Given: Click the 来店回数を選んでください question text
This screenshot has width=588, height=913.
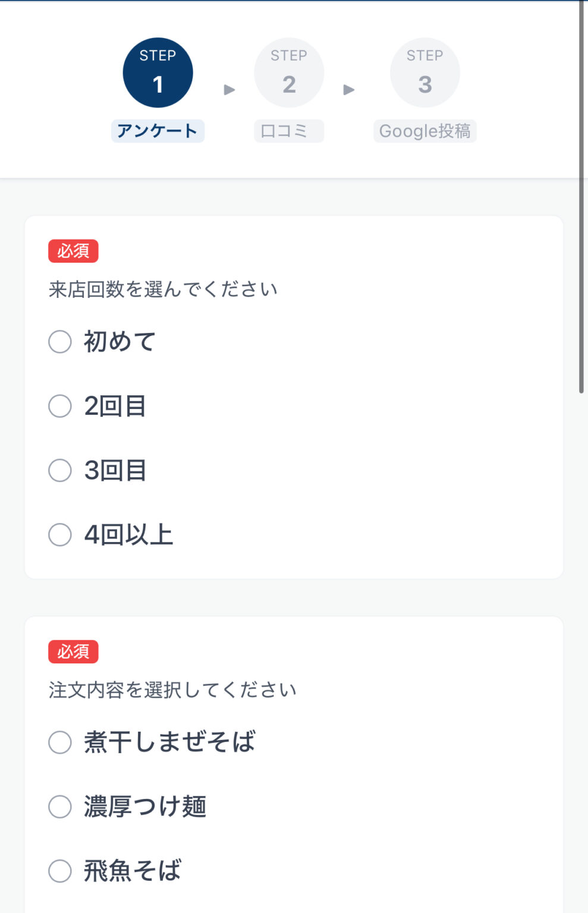Looking at the screenshot, I should (163, 289).
